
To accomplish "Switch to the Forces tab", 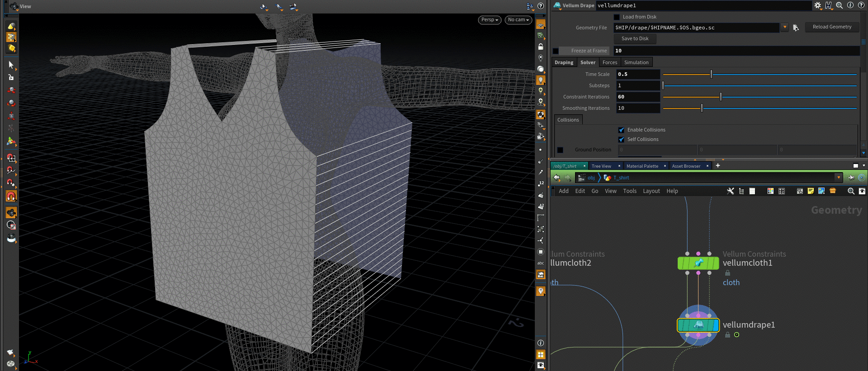I will click(610, 63).
